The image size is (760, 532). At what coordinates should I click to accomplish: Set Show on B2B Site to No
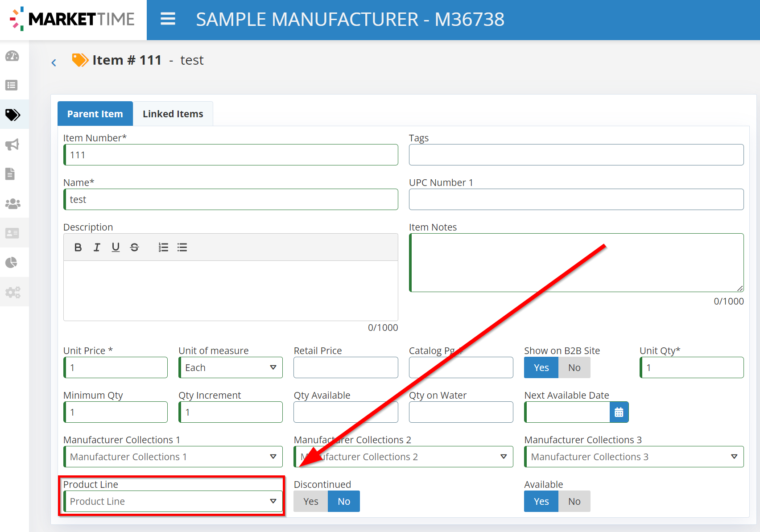pyautogui.click(x=574, y=368)
